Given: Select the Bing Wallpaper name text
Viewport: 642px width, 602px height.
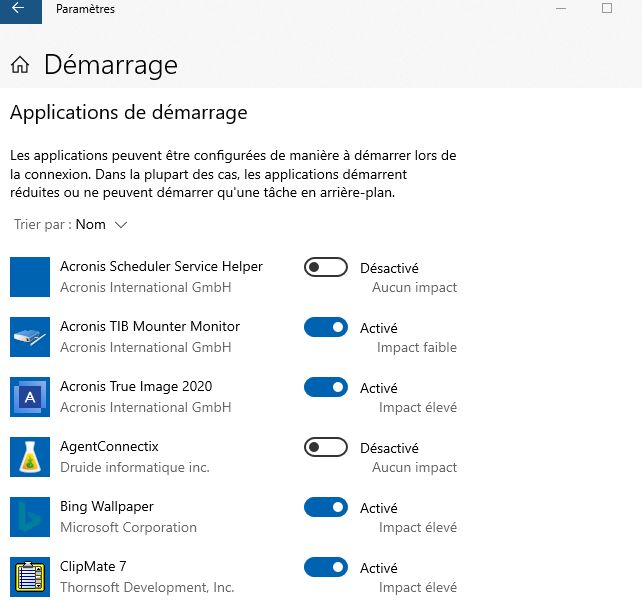Looking at the screenshot, I should 107,506.
